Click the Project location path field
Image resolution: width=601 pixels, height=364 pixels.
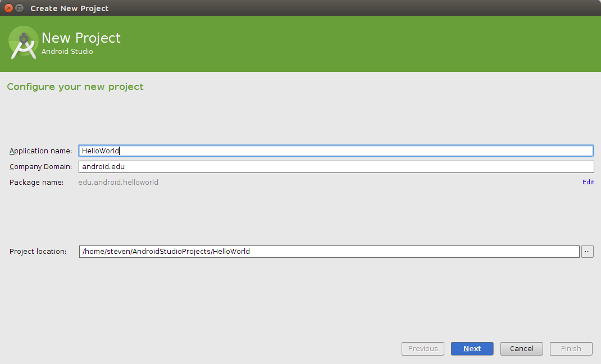tap(329, 251)
